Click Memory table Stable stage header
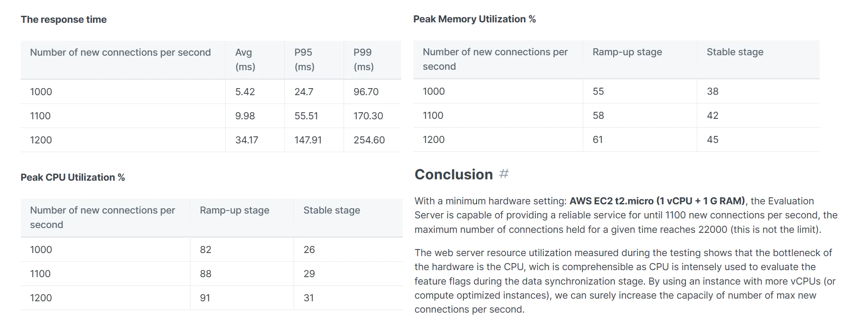Viewport: 868px width, 328px height. pos(758,59)
